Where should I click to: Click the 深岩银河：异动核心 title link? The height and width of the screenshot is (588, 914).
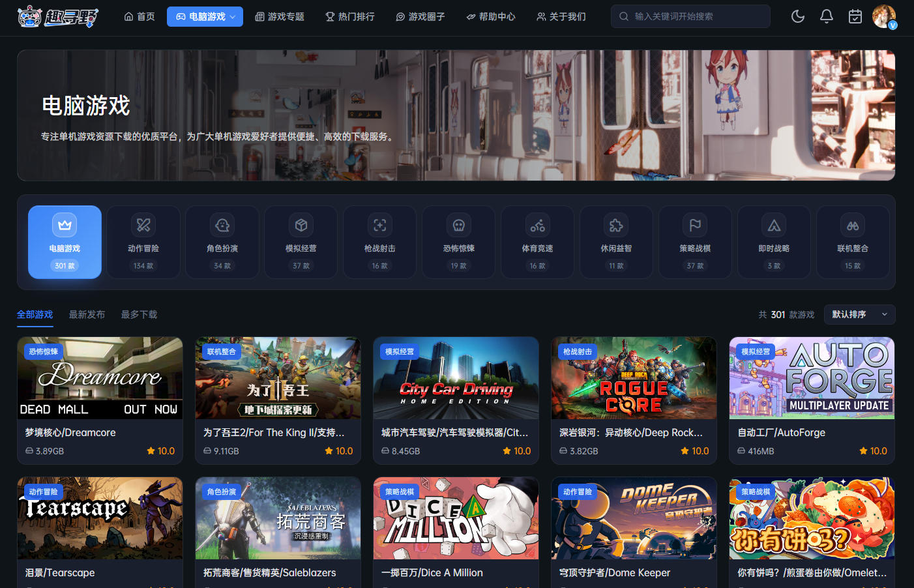(631, 432)
